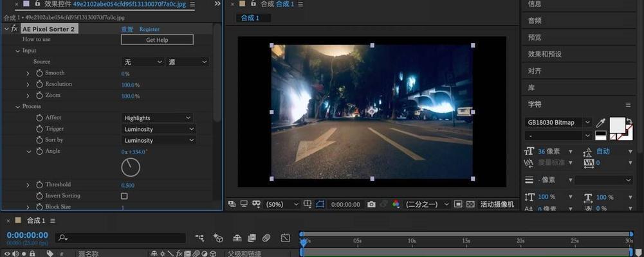Click the eye video column header icon

click(x=7, y=254)
